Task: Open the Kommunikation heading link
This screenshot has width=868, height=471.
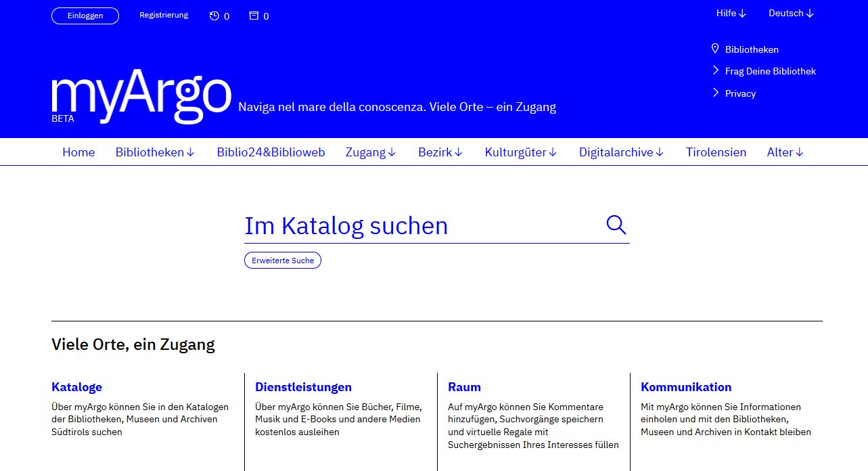Action: coord(686,387)
